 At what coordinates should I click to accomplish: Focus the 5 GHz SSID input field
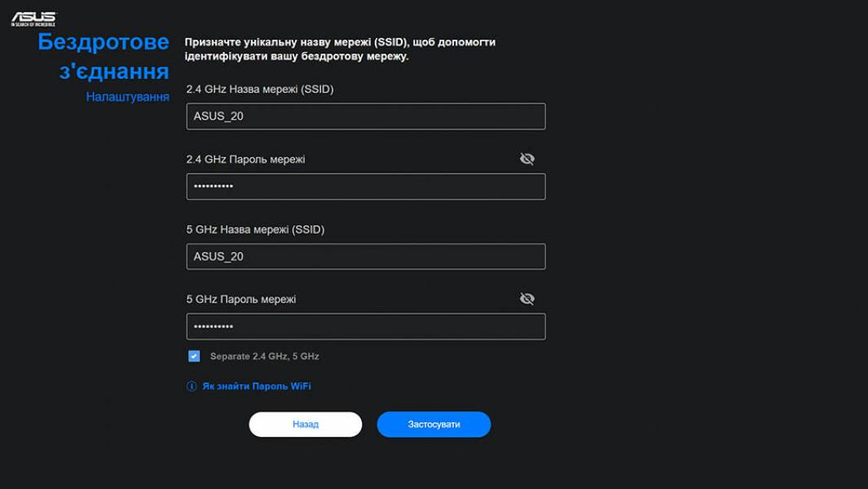(365, 257)
